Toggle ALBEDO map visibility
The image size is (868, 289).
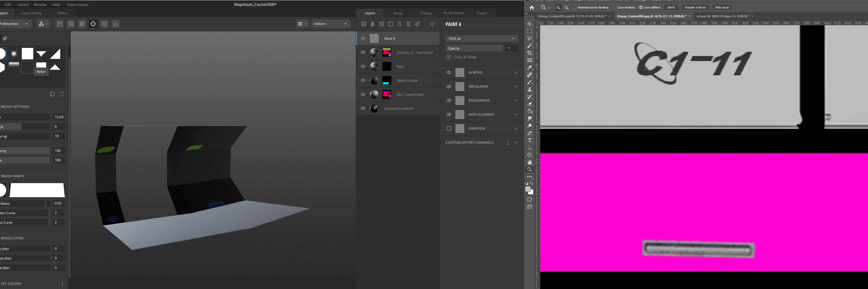(x=449, y=73)
